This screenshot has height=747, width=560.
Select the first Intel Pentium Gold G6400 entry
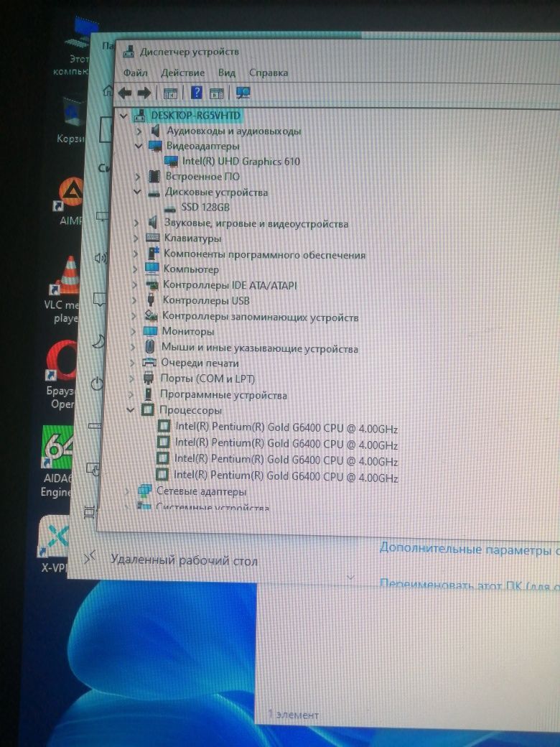[x=286, y=427]
